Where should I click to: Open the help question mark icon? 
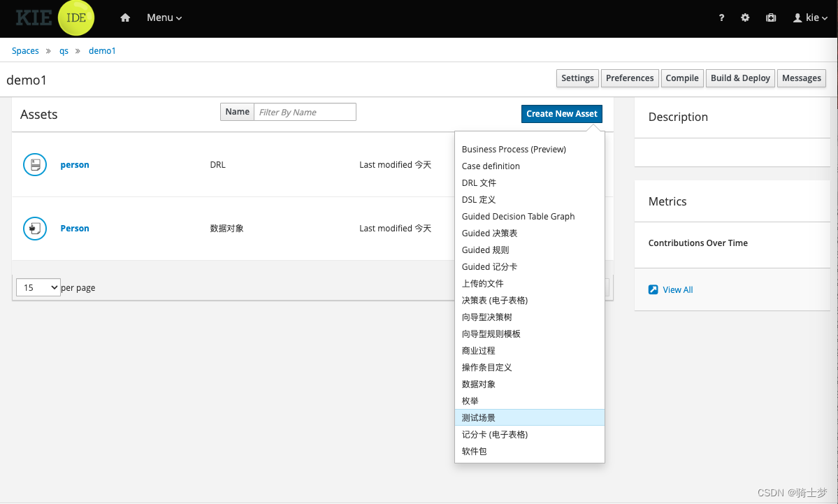point(721,17)
